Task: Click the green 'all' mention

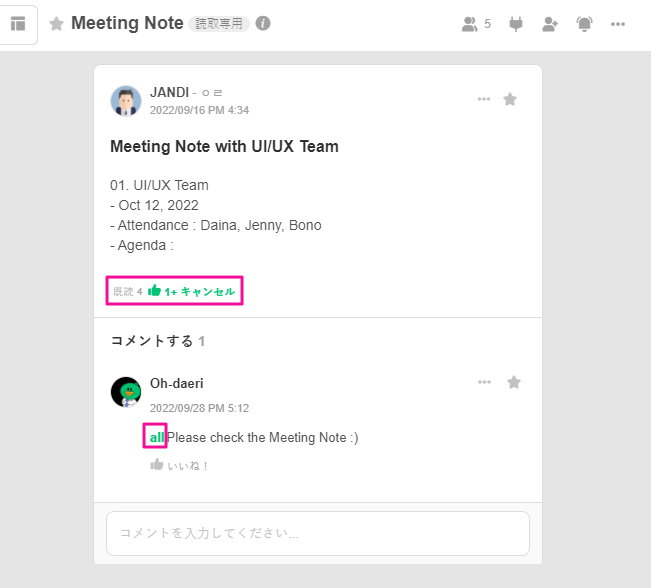Action: (x=156, y=437)
